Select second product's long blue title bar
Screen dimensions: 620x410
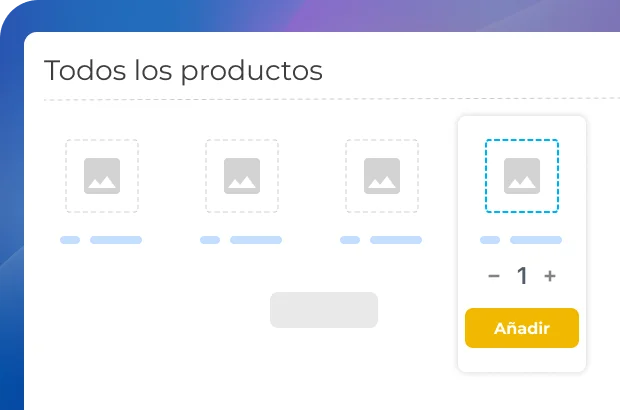click(256, 240)
